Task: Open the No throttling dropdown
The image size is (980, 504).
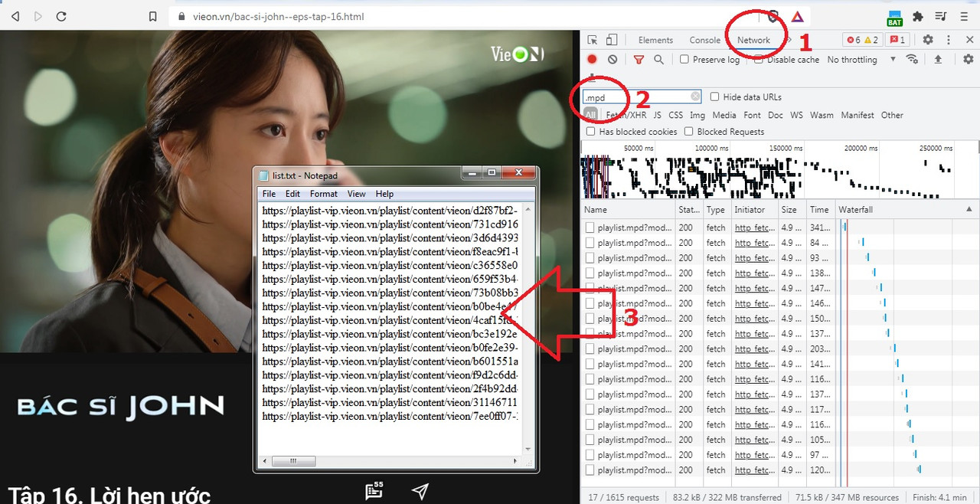Action: pos(861,59)
